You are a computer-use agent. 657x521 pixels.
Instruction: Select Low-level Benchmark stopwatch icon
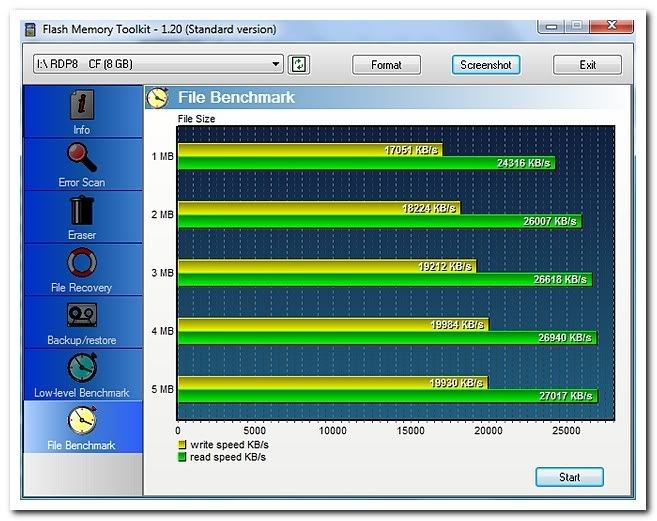82,369
